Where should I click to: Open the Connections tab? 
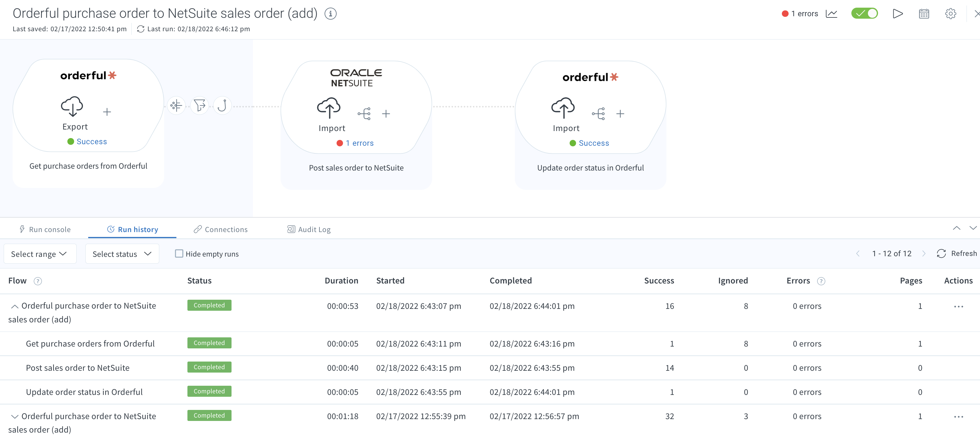221,229
